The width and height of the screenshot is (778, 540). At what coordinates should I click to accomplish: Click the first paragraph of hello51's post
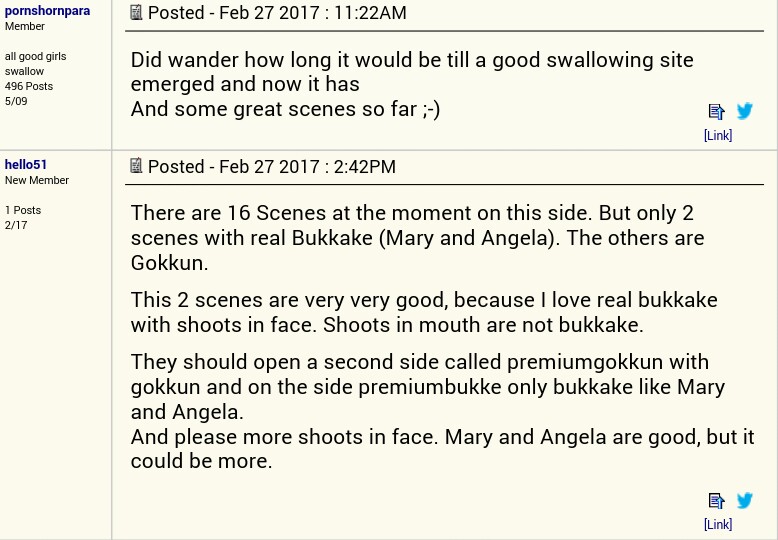(x=417, y=237)
